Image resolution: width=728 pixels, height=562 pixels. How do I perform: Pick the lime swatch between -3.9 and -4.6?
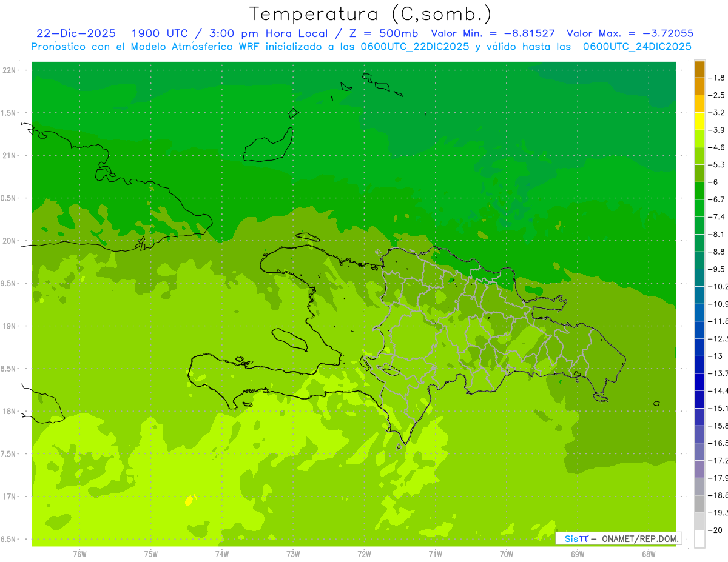click(699, 139)
